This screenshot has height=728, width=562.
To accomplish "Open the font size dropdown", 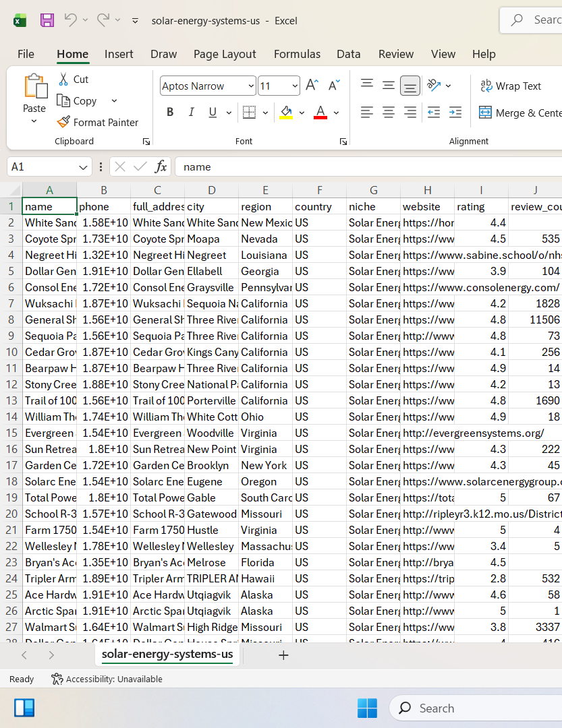I will click(295, 86).
